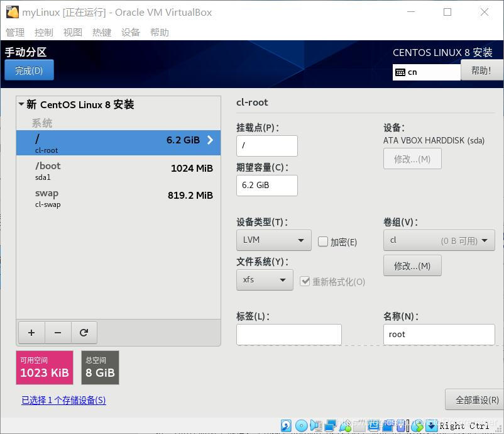Click the chevron arrow on the cl-root row
Image resolution: width=504 pixels, height=434 pixels.
(x=211, y=140)
